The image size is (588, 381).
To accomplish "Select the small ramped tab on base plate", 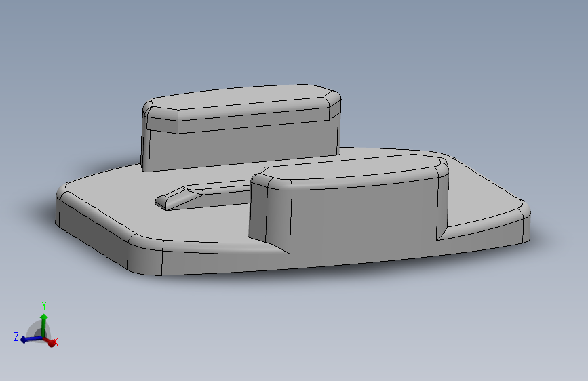I will 203,195.
